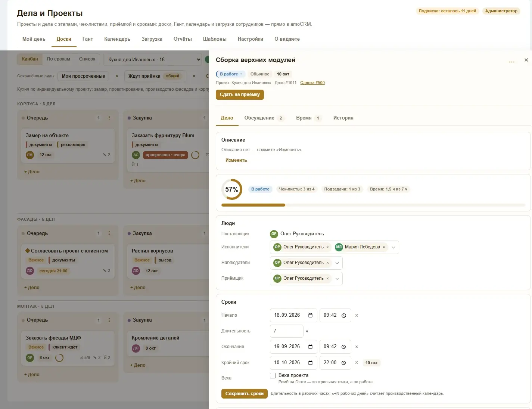This screenshot has height=409, width=532.
Task: Expand the Наблюдатели dropdown arrow
Action: pyautogui.click(x=337, y=263)
